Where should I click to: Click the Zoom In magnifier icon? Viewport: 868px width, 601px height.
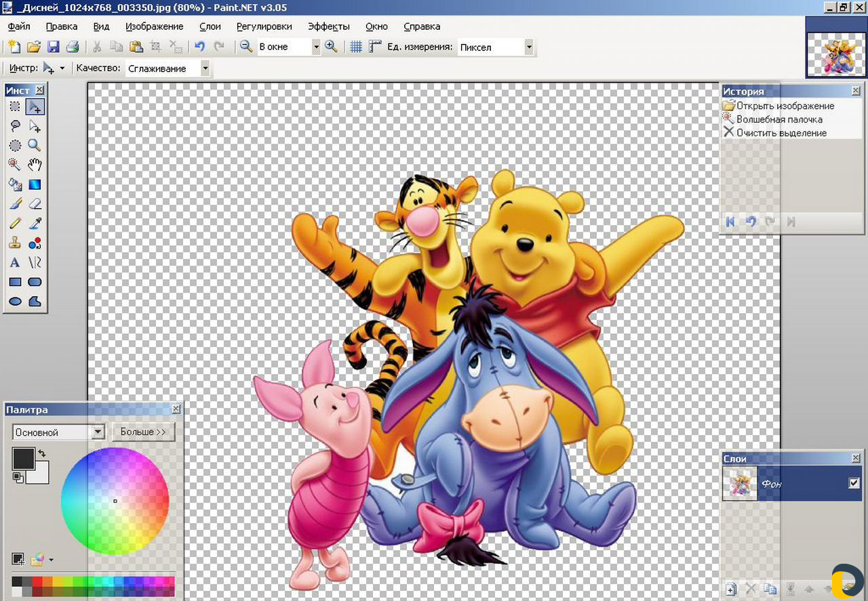click(x=331, y=47)
